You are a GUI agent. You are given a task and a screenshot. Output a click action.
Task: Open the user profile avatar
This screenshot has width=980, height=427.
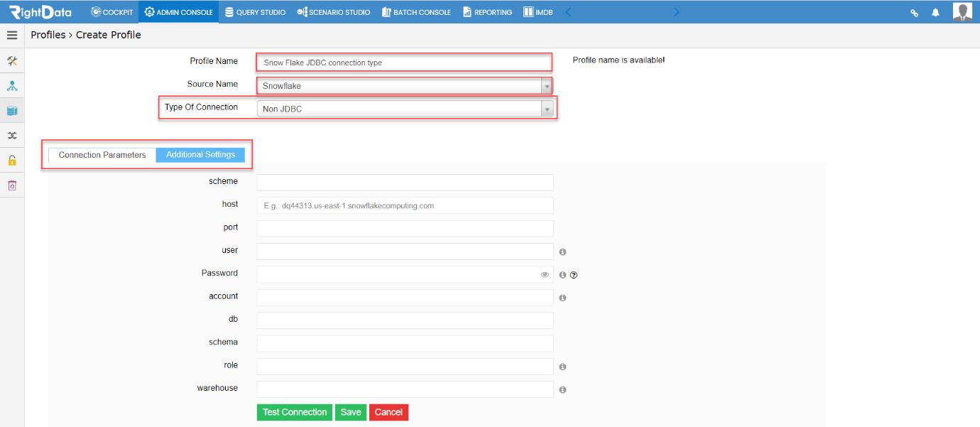click(x=963, y=11)
